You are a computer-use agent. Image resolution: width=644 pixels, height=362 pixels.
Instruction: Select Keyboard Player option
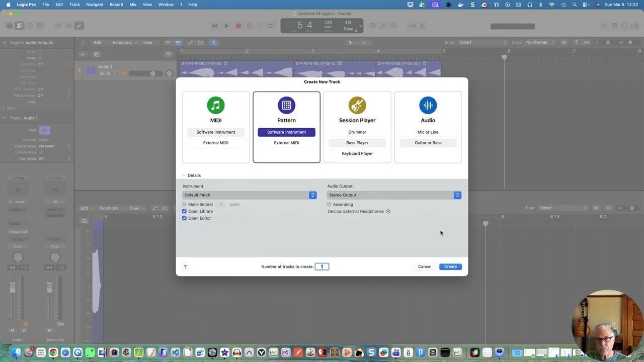click(357, 153)
